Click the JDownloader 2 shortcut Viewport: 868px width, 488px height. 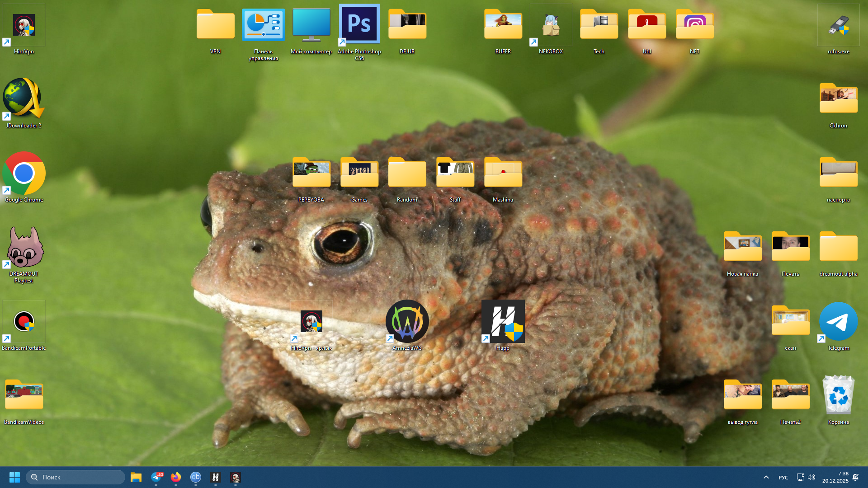[24, 99]
